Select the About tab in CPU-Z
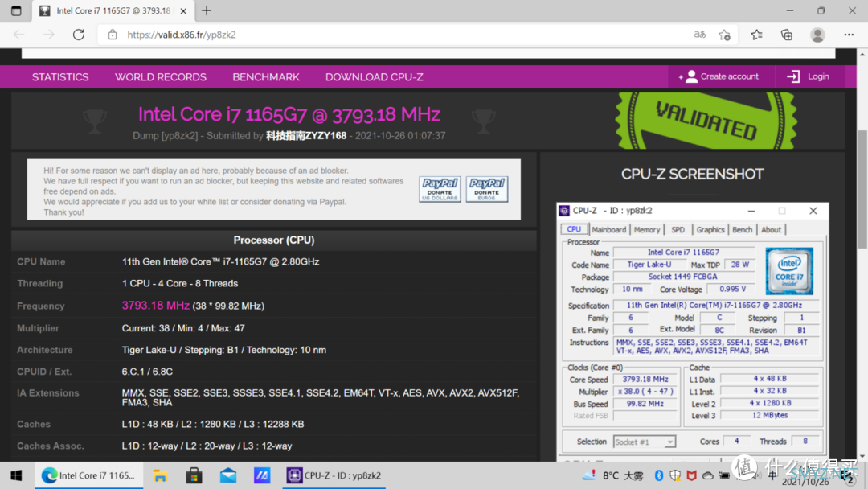This screenshot has width=868, height=489. point(771,229)
